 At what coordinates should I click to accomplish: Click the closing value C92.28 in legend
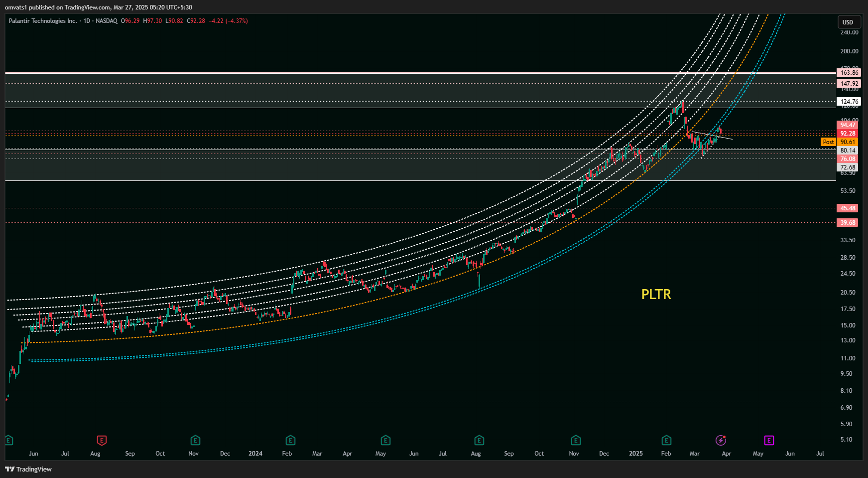click(x=196, y=21)
